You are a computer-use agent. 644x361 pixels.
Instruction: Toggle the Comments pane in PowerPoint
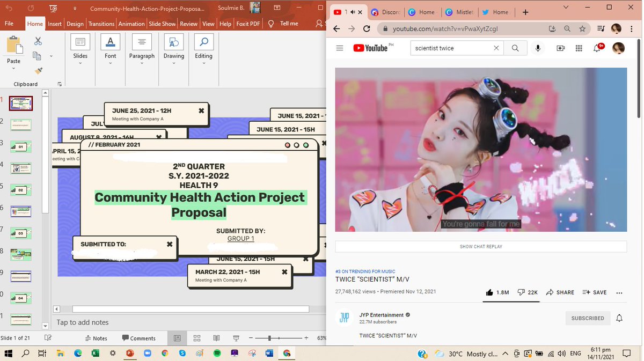(x=139, y=338)
